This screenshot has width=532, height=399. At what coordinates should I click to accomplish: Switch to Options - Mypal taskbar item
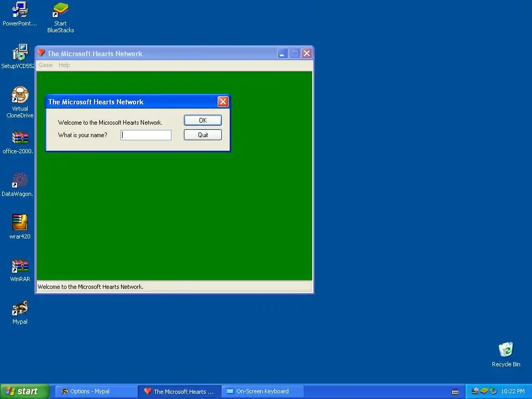pyautogui.click(x=96, y=391)
